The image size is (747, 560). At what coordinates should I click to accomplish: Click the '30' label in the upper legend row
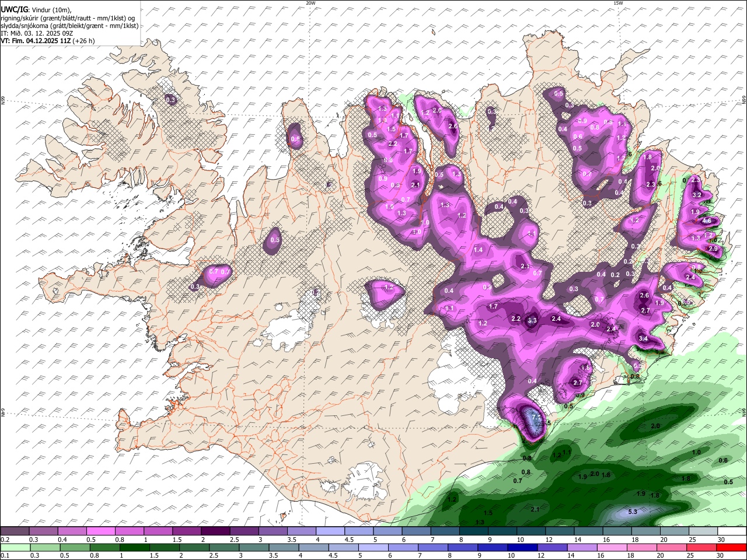pyautogui.click(x=721, y=540)
